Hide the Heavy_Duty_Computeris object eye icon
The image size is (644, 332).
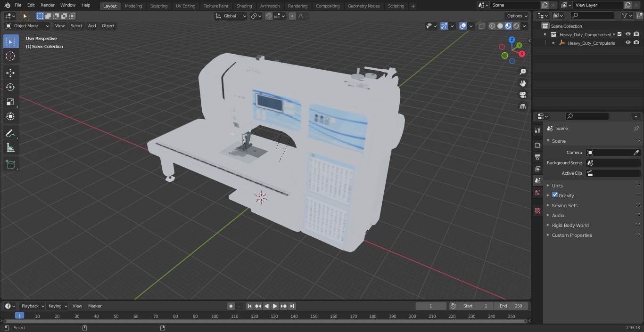(628, 42)
